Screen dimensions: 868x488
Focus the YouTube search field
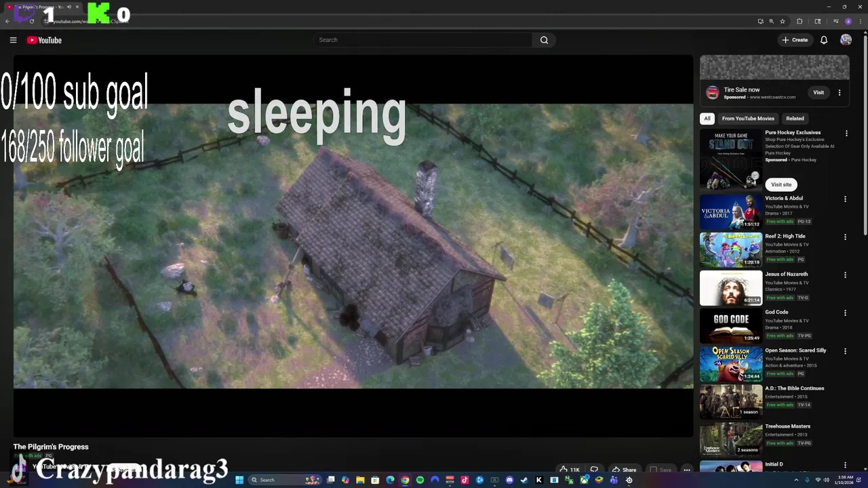point(423,40)
